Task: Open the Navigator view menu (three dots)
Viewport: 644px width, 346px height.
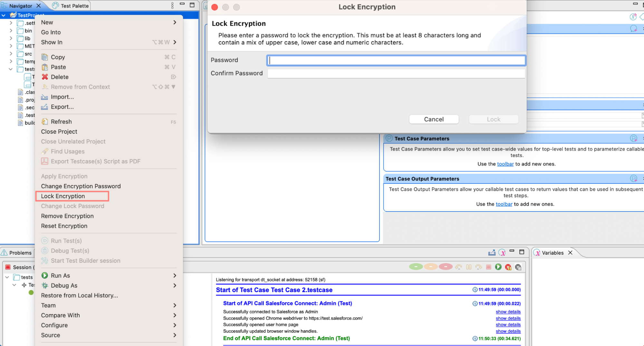Action: 172,5
